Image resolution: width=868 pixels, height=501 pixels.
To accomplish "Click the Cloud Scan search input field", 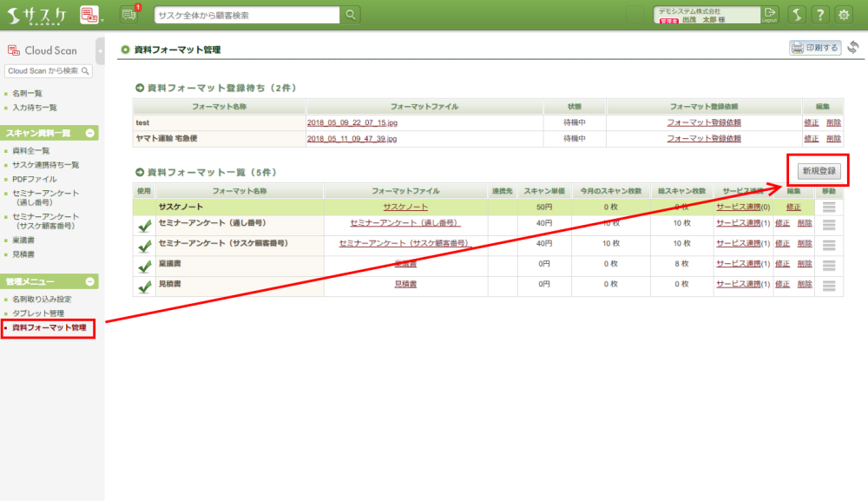I will (43, 70).
